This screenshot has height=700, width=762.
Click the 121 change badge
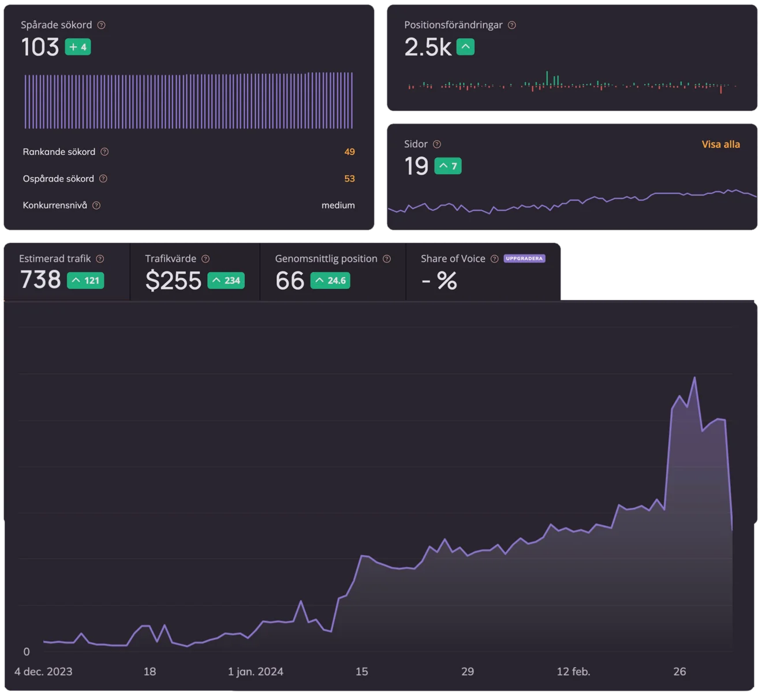(85, 280)
